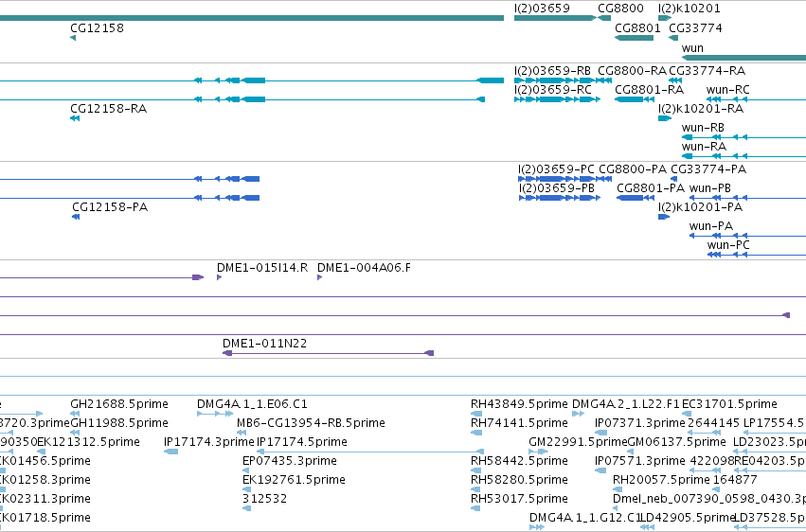
Task: Click the CG33774-PA coding label
Action: coord(708,168)
